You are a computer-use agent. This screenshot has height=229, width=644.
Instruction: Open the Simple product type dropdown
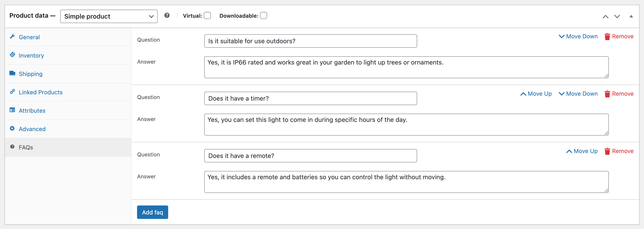coord(109,16)
